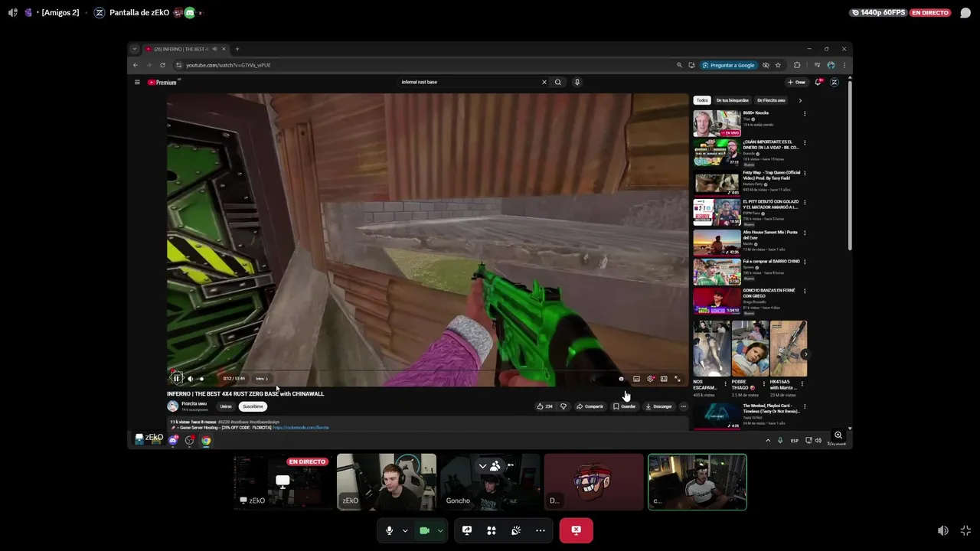The image size is (980, 551).
Task: Open Florcita uwu channel avatar
Action: (x=173, y=406)
